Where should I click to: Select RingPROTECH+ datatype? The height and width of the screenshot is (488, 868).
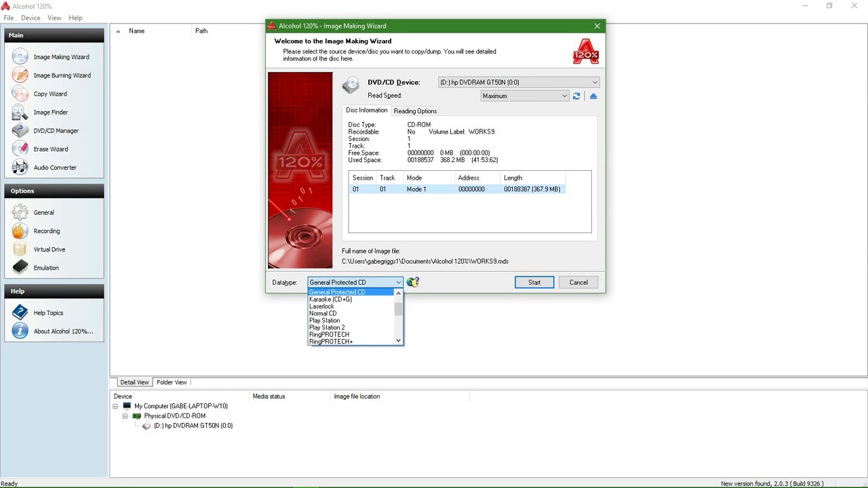click(351, 342)
